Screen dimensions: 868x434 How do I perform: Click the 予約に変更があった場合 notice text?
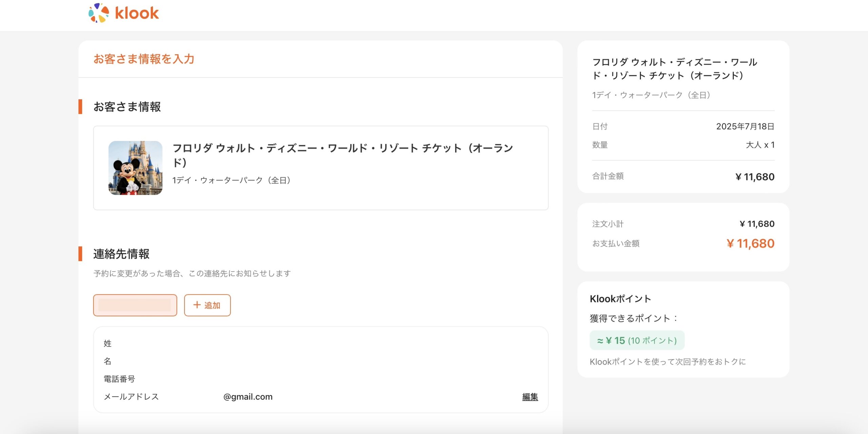tap(192, 273)
